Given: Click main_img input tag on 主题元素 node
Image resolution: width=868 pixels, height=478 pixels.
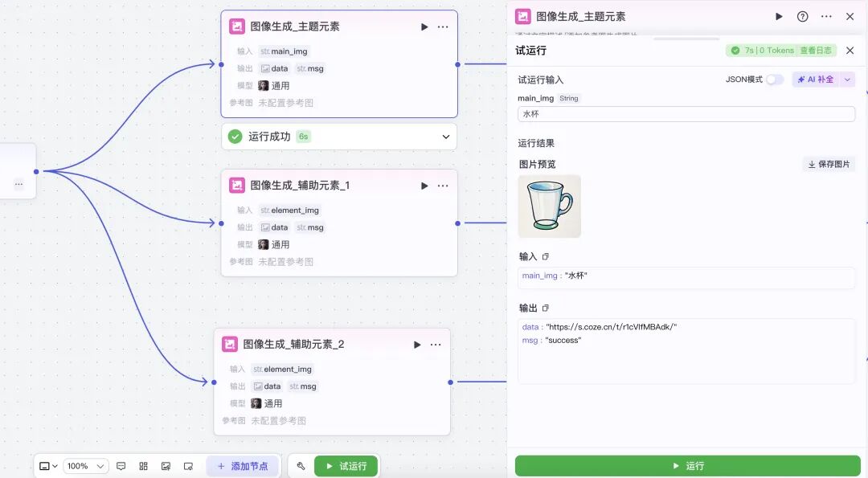Looking at the screenshot, I should pyautogui.click(x=284, y=51).
